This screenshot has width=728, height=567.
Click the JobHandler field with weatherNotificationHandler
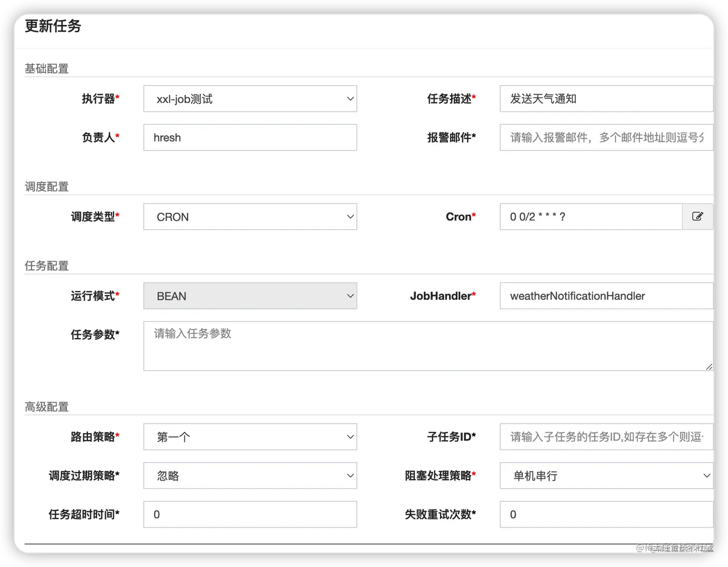pyautogui.click(x=606, y=296)
